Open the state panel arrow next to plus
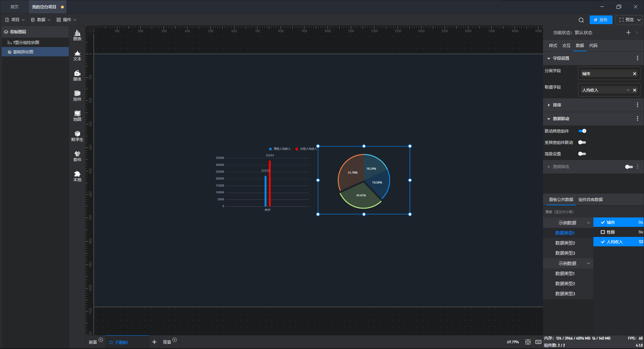The image size is (644, 349). coord(637,33)
